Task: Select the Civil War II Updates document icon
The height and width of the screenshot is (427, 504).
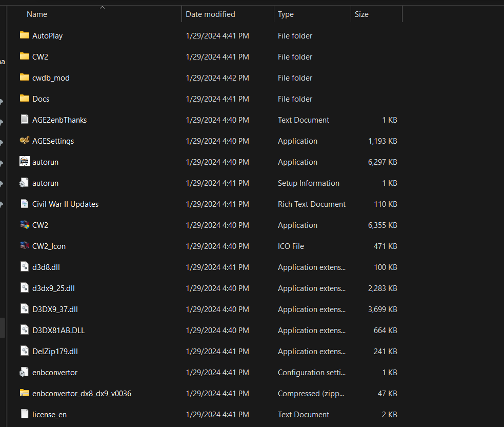Action: pyautogui.click(x=25, y=204)
